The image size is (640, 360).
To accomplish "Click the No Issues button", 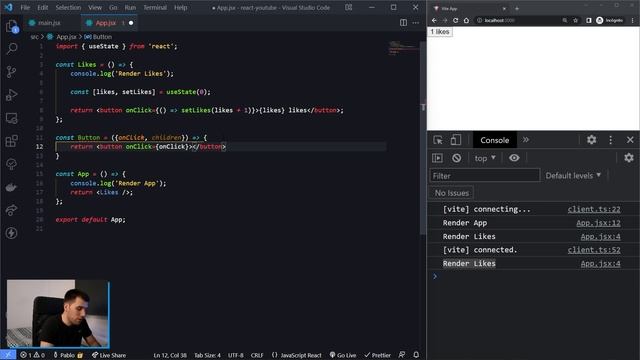I will click(x=451, y=193).
